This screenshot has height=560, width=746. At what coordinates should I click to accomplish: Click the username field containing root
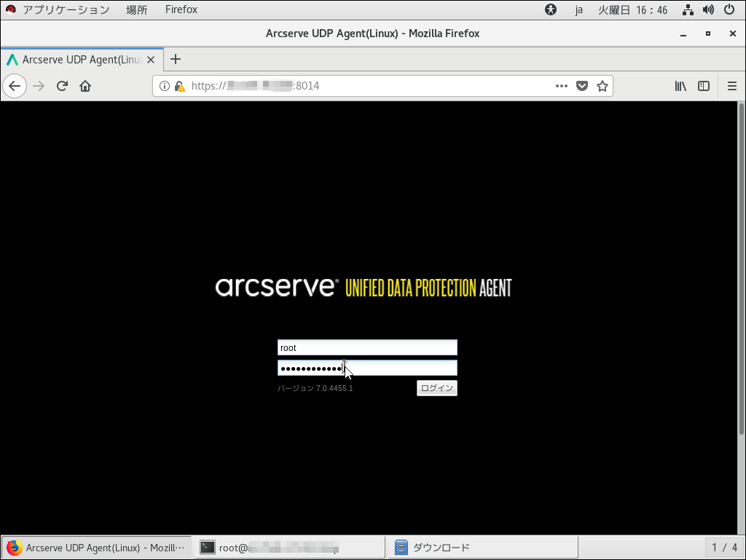click(367, 347)
